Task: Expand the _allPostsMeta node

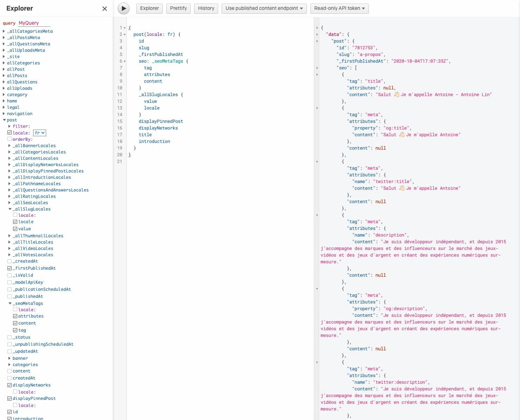Action: 4,37
